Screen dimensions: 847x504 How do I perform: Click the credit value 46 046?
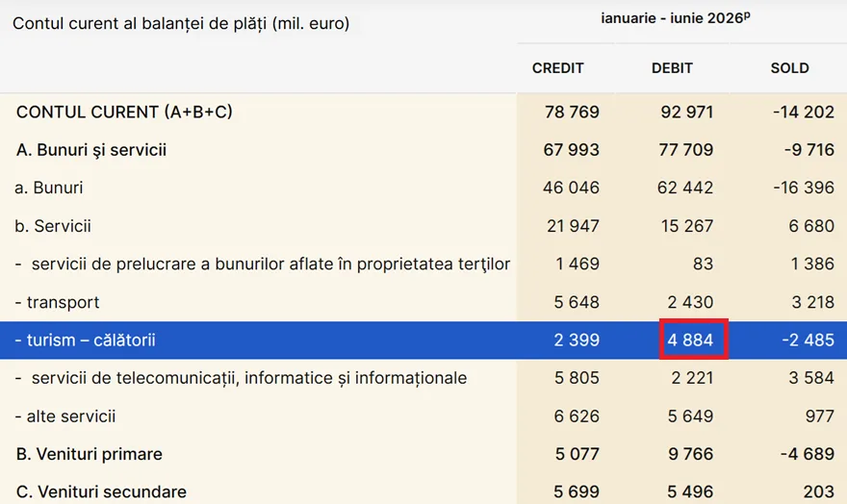tap(571, 188)
